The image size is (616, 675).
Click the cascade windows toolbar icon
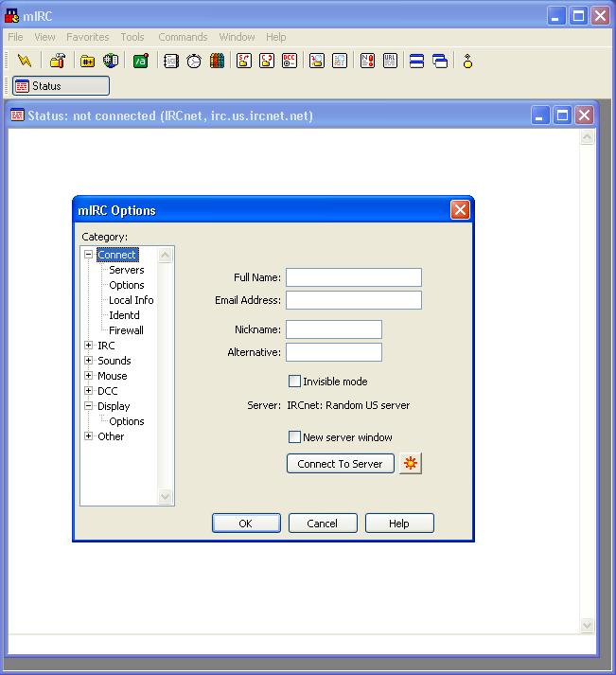click(x=440, y=62)
